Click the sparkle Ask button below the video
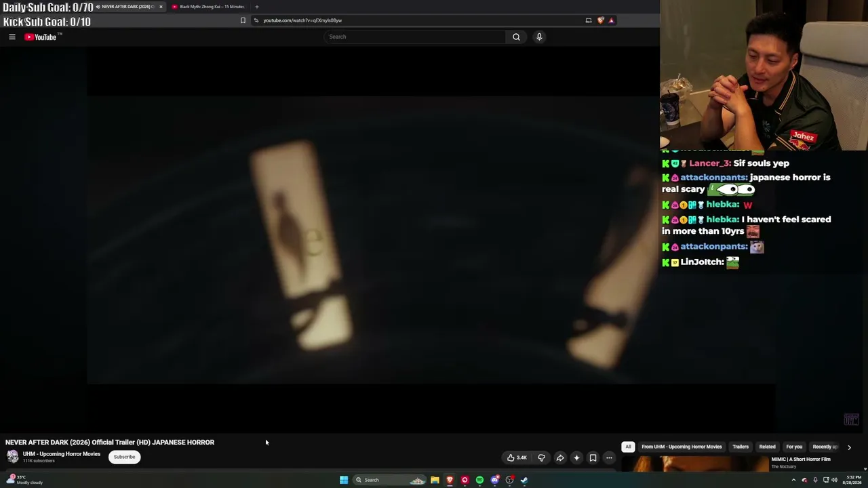Viewport: 868px width, 488px height. tap(576, 457)
